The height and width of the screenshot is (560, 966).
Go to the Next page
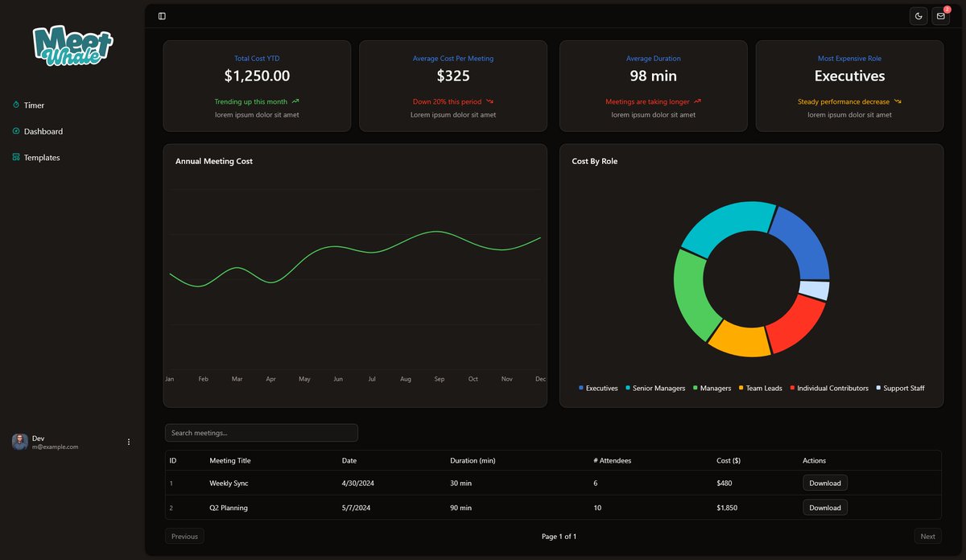928,537
